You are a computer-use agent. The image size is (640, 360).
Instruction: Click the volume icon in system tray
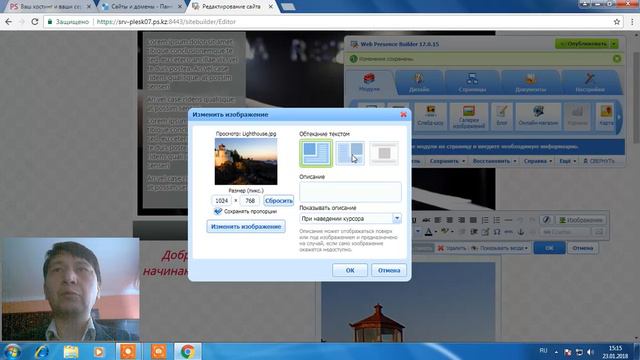point(590,352)
